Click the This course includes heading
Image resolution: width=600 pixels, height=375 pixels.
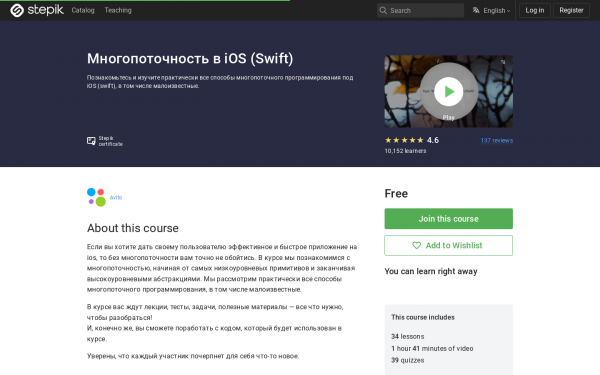point(423,317)
